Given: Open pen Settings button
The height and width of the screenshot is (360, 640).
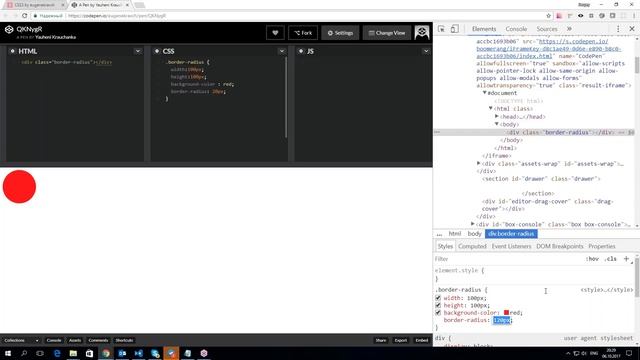Looking at the screenshot, I should point(340,33).
